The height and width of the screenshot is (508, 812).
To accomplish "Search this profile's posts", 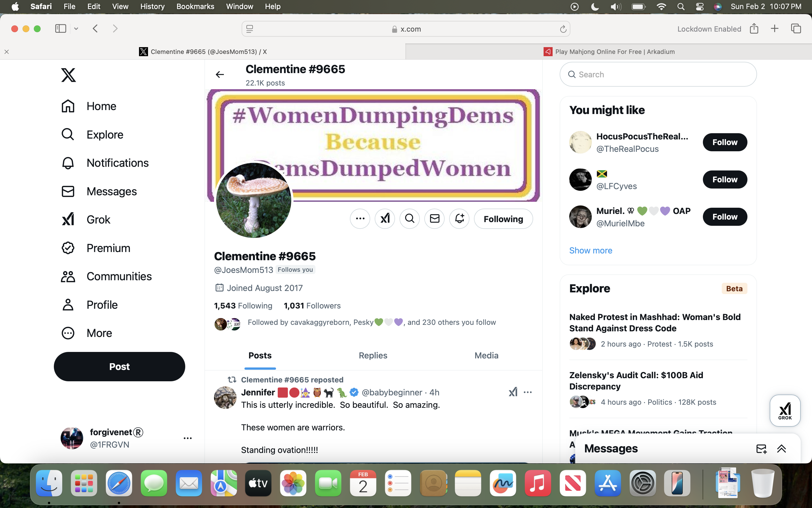I will pyautogui.click(x=410, y=219).
